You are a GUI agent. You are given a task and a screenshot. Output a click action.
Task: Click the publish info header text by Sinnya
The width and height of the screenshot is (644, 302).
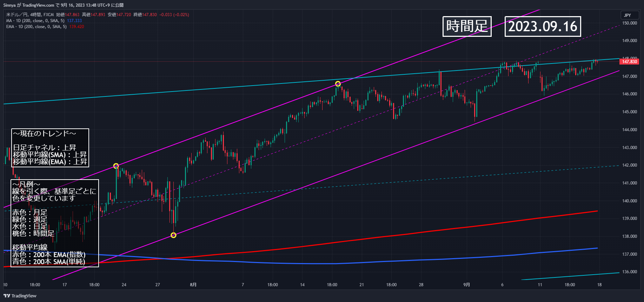click(64, 5)
